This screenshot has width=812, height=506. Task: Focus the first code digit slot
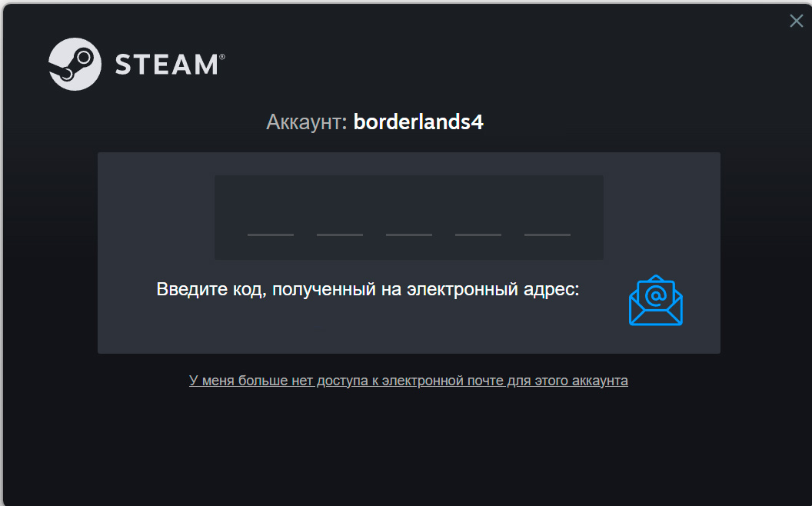[x=271, y=218]
